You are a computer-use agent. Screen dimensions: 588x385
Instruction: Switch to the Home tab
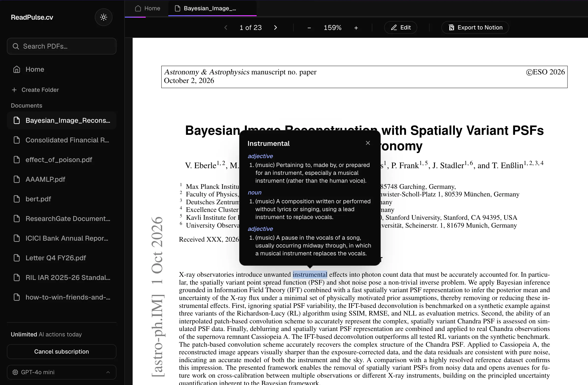point(148,8)
